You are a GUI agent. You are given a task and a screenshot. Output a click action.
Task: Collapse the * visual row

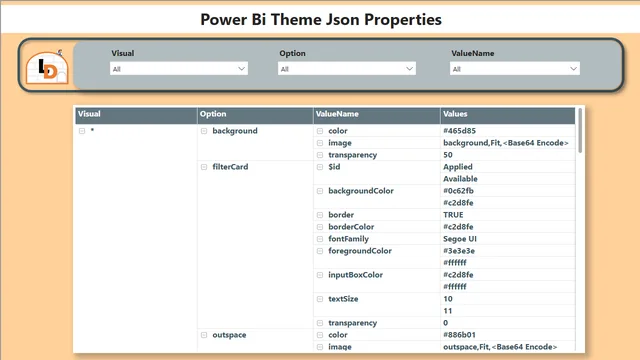tap(82, 131)
